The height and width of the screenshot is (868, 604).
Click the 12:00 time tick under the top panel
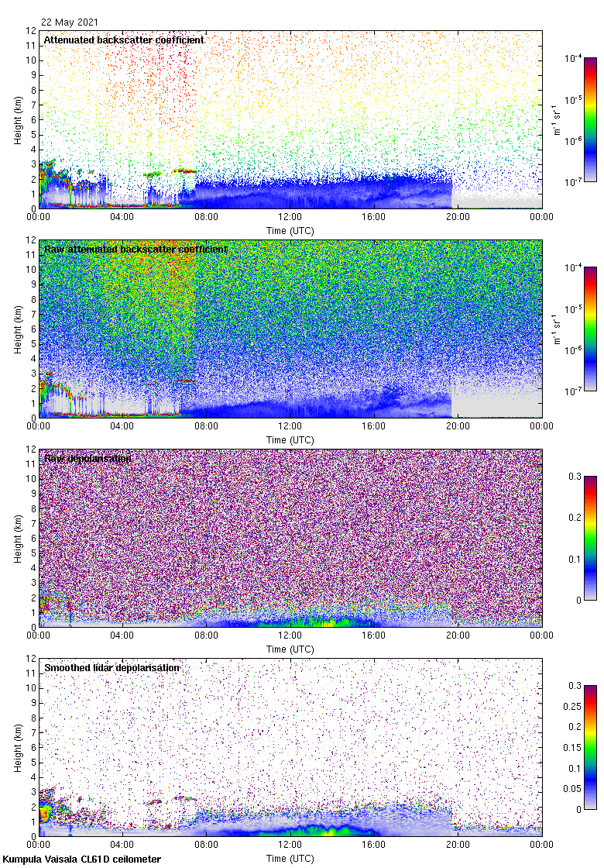pyautogui.click(x=290, y=216)
